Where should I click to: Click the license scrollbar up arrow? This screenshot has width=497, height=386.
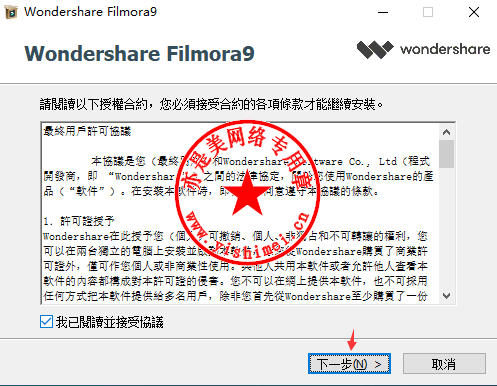click(446, 132)
